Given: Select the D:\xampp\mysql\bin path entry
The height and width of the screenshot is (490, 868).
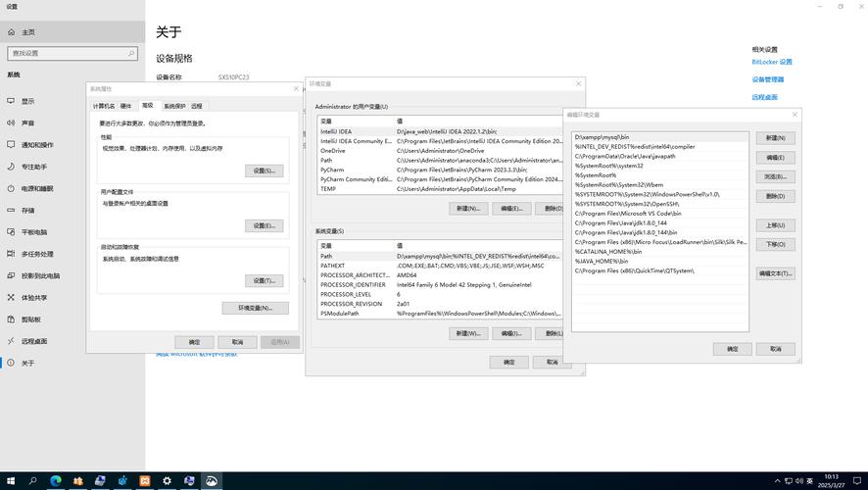Looking at the screenshot, I should [x=660, y=137].
